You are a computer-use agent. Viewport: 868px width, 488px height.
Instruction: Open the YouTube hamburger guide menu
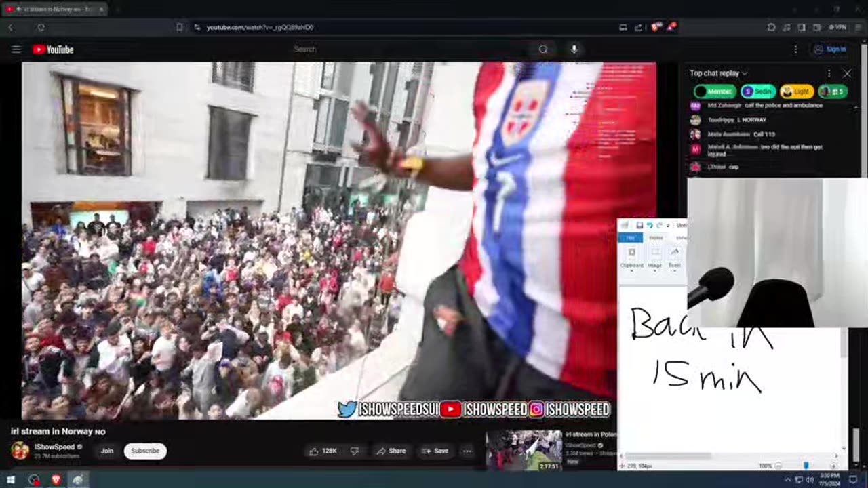[x=16, y=49]
